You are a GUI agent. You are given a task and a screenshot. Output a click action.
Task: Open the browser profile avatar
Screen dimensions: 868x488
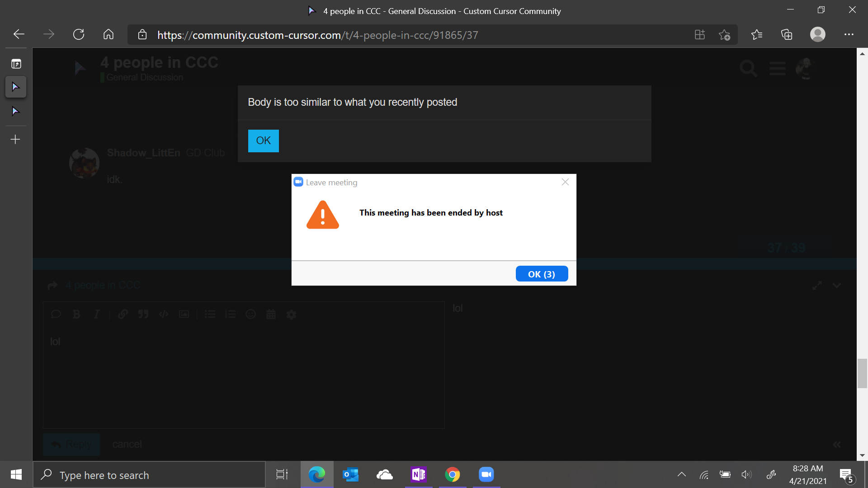(817, 35)
